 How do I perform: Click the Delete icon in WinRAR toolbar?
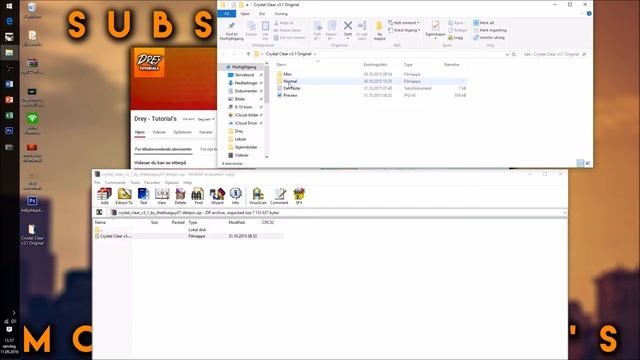point(180,196)
